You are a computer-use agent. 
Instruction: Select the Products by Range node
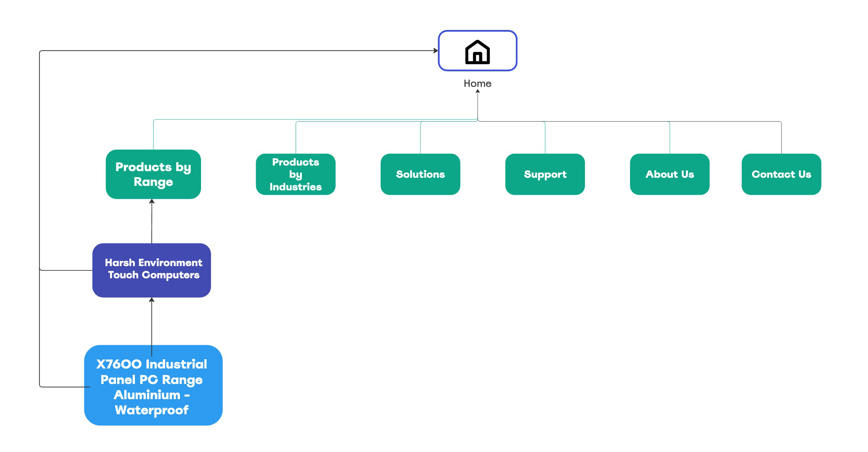(x=153, y=174)
